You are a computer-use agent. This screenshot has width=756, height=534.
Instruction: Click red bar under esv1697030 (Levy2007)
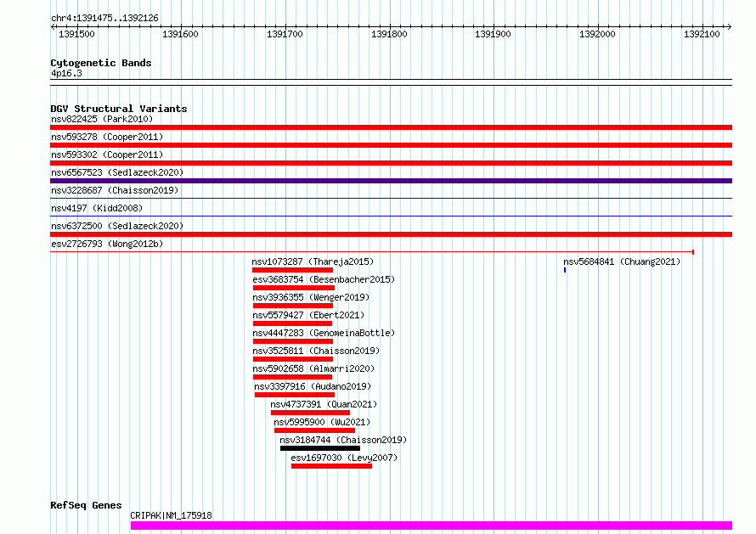tap(332, 466)
